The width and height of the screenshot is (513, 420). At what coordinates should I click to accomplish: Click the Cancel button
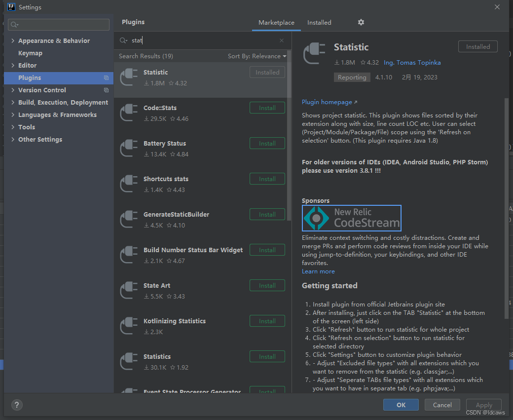pos(442,405)
